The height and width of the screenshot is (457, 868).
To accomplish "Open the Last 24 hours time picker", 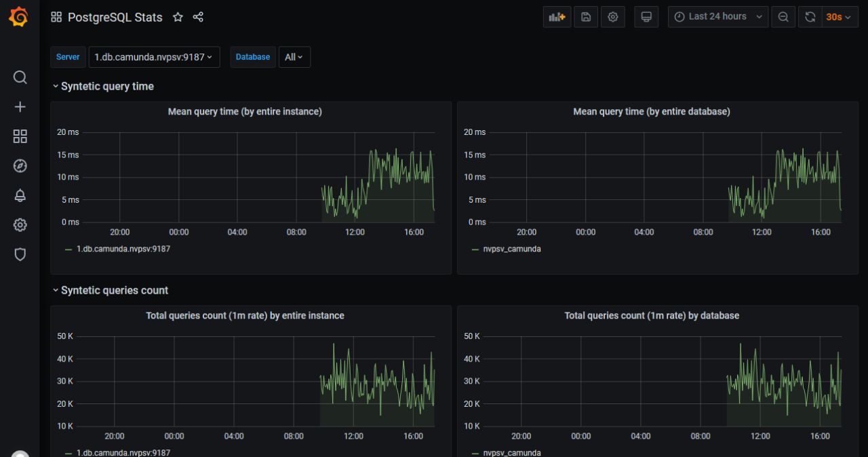I will click(x=718, y=17).
